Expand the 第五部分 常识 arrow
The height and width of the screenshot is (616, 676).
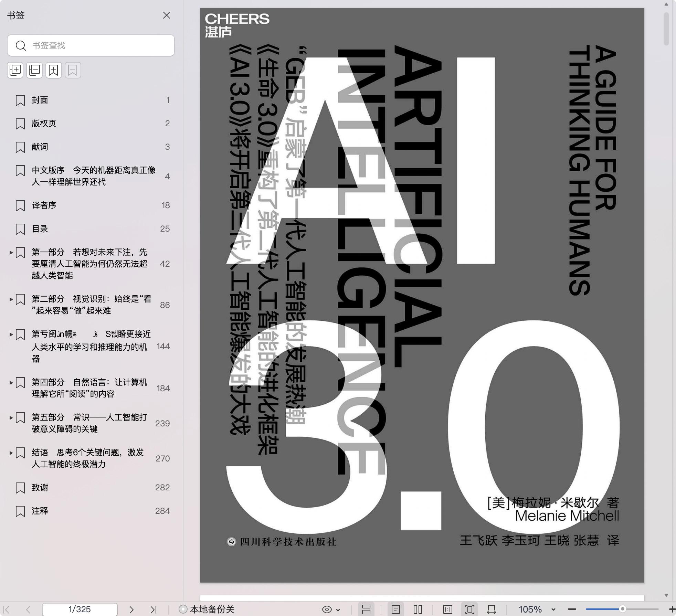click(11, 418)
